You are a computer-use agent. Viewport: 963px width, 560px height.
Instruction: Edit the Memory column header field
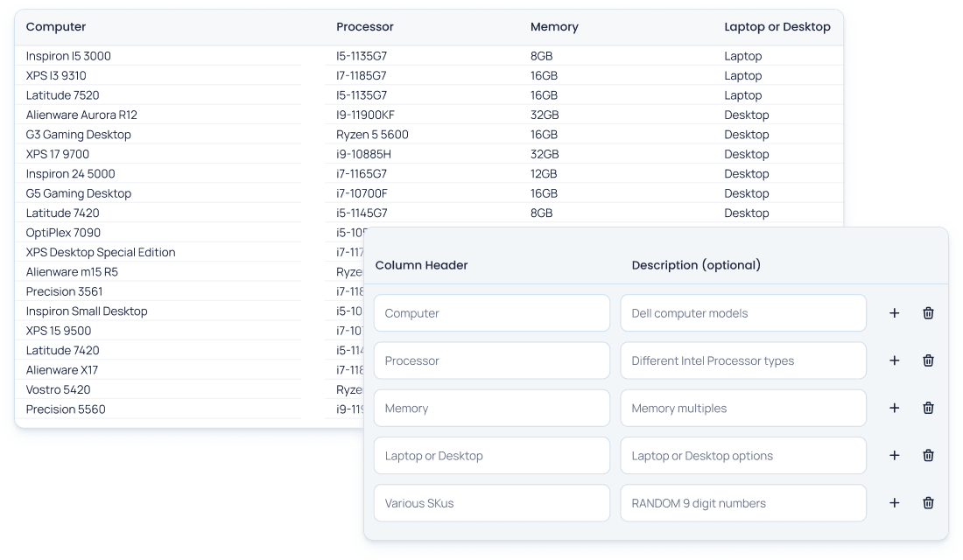click(491, 408)
